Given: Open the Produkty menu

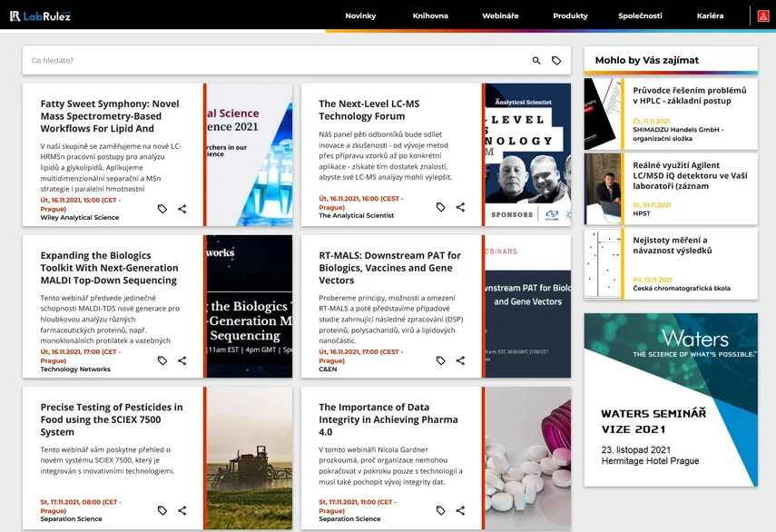Looking at the screenshot, I should pos(570,15).
